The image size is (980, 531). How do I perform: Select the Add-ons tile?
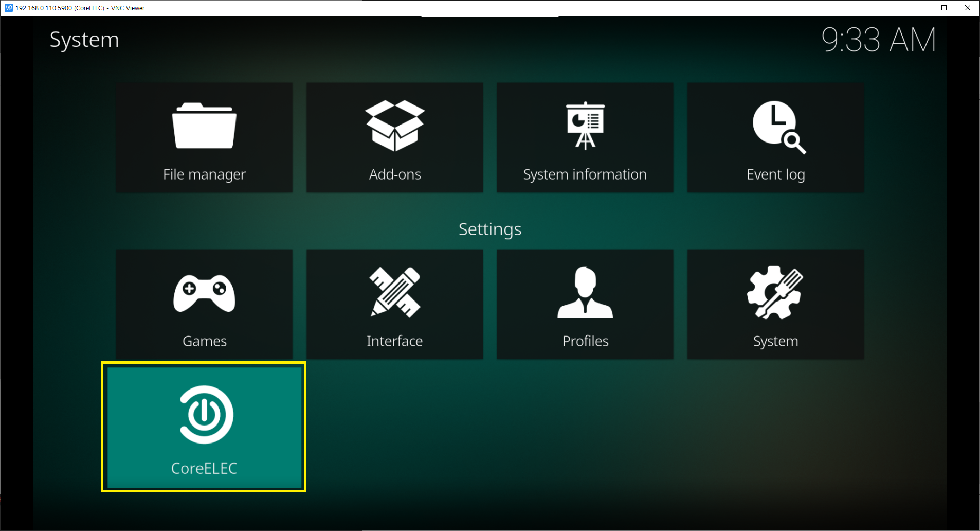pos(394,137)
